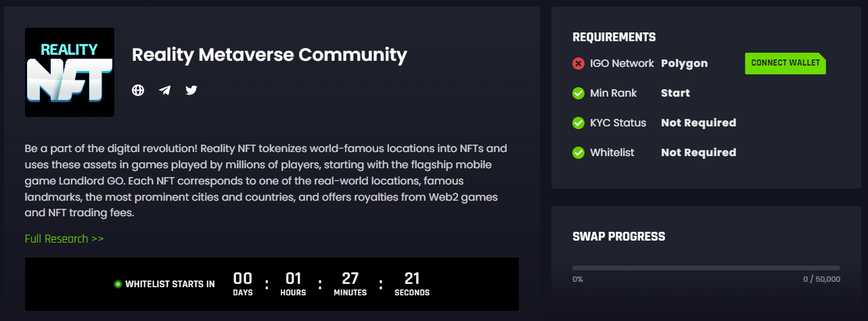This screenshot has height=321, width=868.
Task: Click the green check beside KYC Status
Action: pyautogui.click(x=578, y=123)
